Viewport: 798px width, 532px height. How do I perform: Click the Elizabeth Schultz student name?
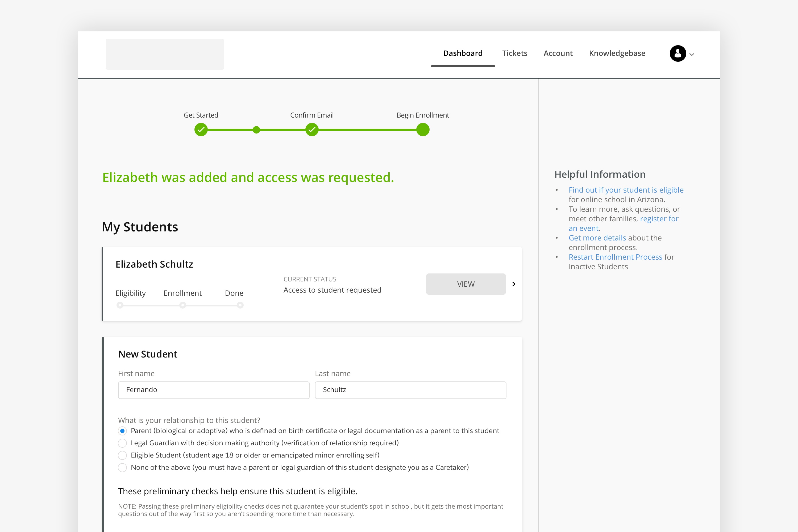154,264
